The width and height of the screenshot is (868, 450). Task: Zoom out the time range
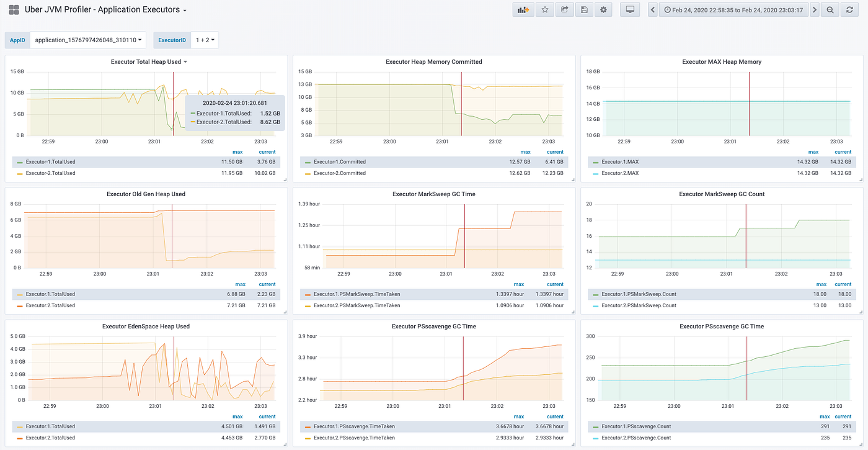830,9
